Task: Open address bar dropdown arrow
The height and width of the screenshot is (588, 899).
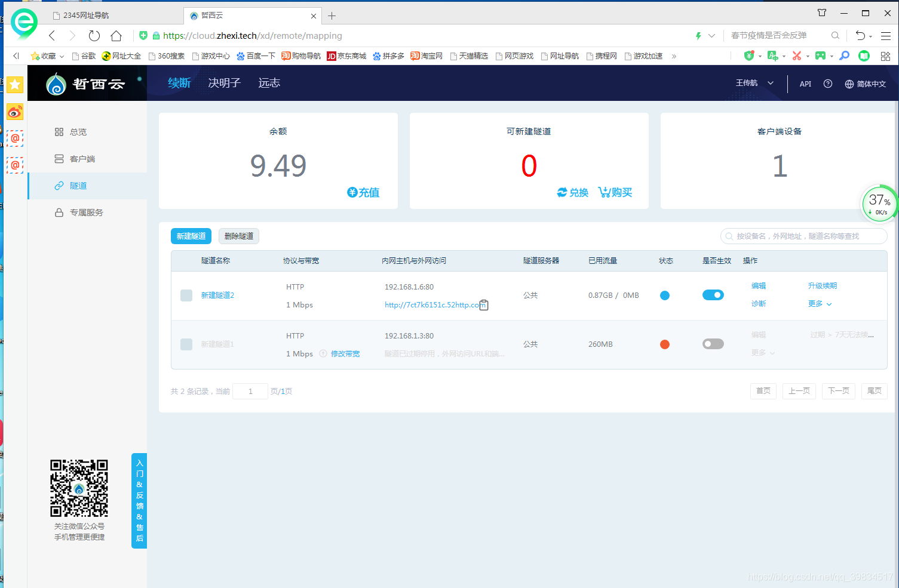Action: [x=711, y=36]
